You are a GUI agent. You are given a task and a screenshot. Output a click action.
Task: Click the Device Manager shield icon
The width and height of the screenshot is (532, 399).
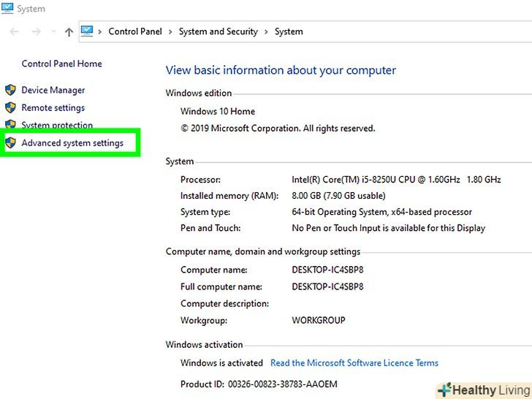click(x=10, y=90)
